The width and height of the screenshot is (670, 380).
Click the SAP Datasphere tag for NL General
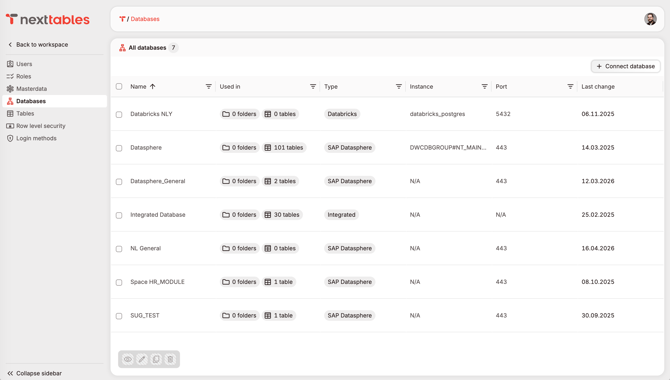click(350, 248)
